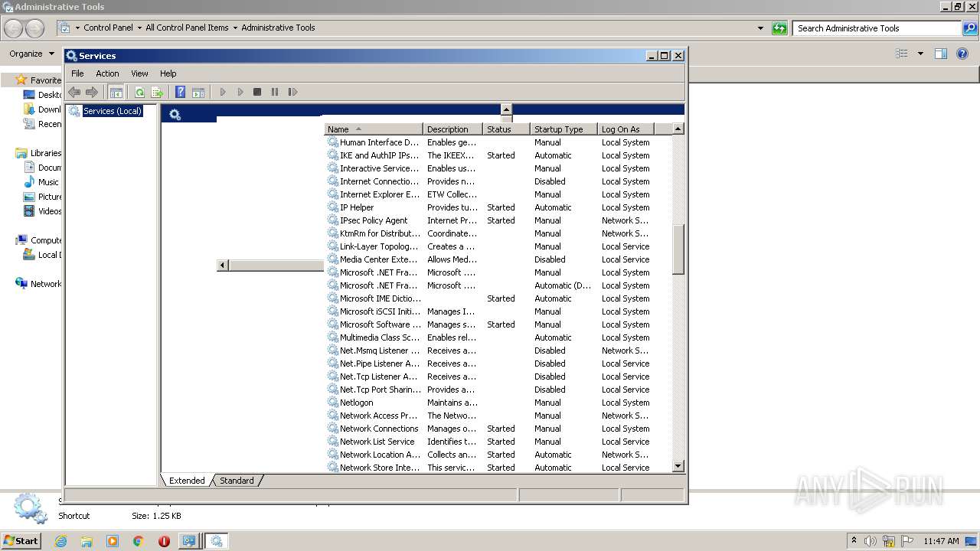Go back using the Services toolbar arrow
The width and height of the screenshot is (980, 551).
coord(74,92)
